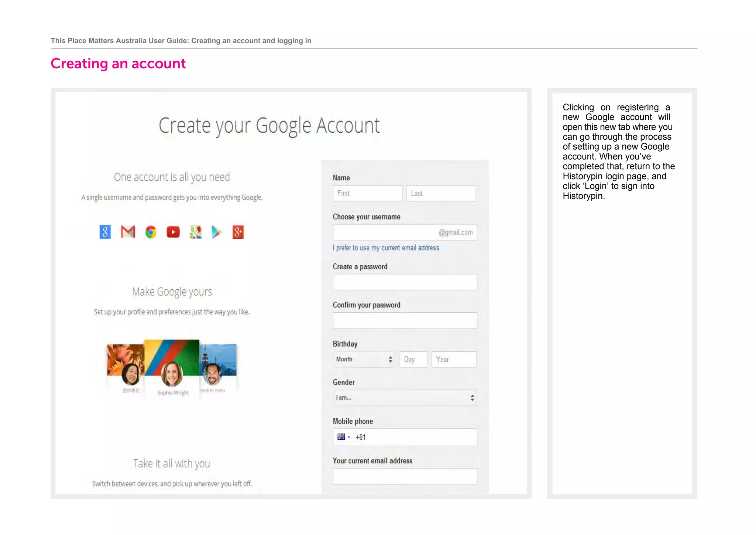Click 'Take it all with you' heading
Screen dimensions: 756x535
(x=172, y=463)
